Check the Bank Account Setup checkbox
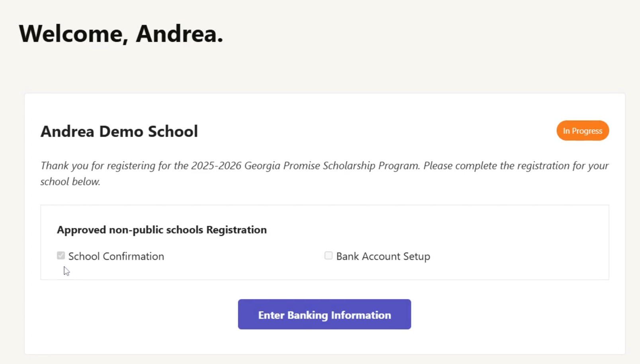This screenshot has height=364, width=640. [x=329, y=255]
